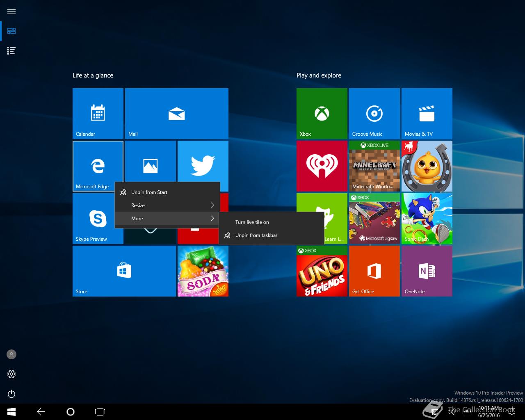
Task: Open the Action Center notification icon
Action: tap(511, 411)
